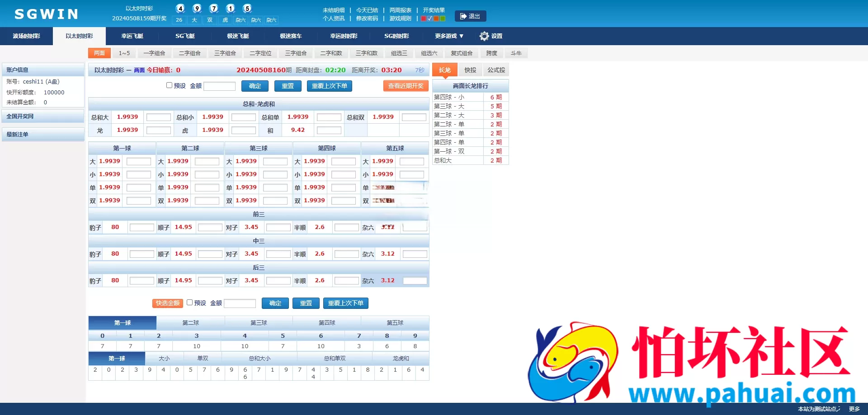Screen dimensions: 868x415
Task: Select the 极速赛车 game tab
Action: point(291,36)
